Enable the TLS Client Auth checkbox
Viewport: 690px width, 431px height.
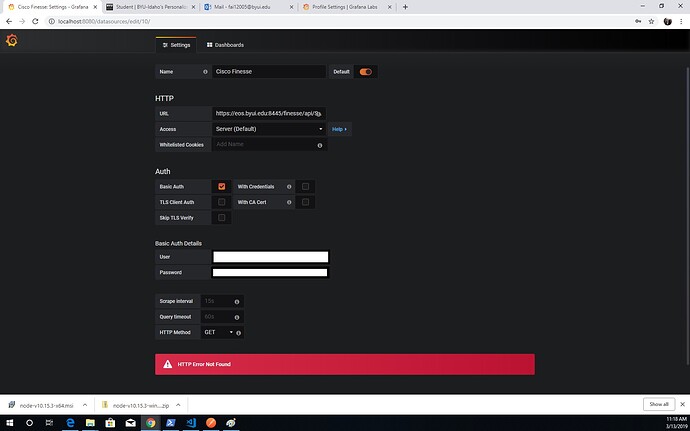(x=221, y=202)
